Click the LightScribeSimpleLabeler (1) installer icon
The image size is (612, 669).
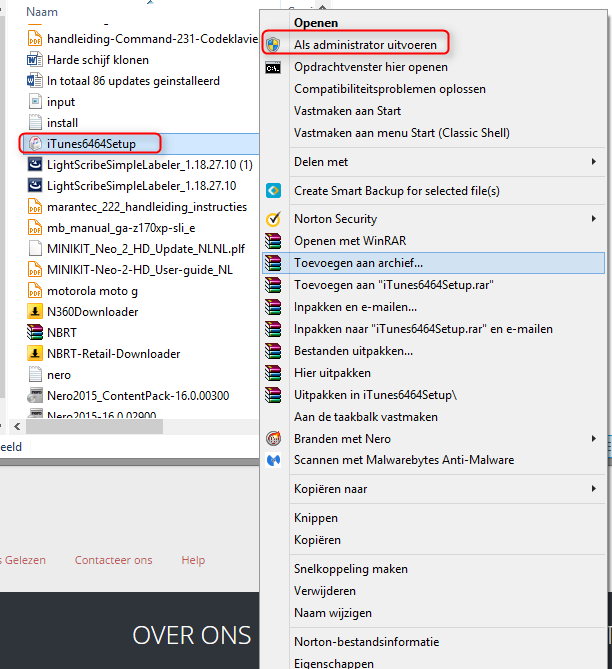coord(35,164)
